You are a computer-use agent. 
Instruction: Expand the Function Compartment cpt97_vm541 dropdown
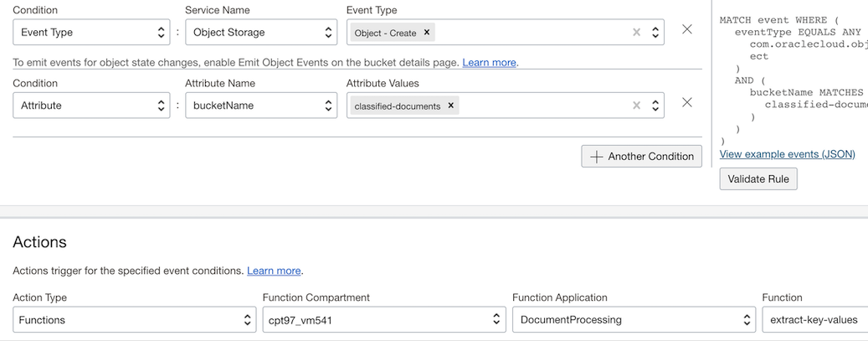383,320
